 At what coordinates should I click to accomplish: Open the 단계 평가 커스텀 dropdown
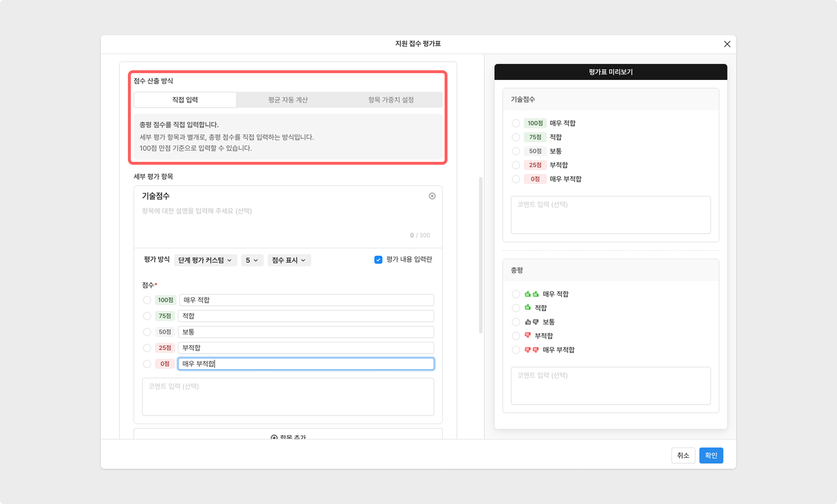[x=205, y=260]
